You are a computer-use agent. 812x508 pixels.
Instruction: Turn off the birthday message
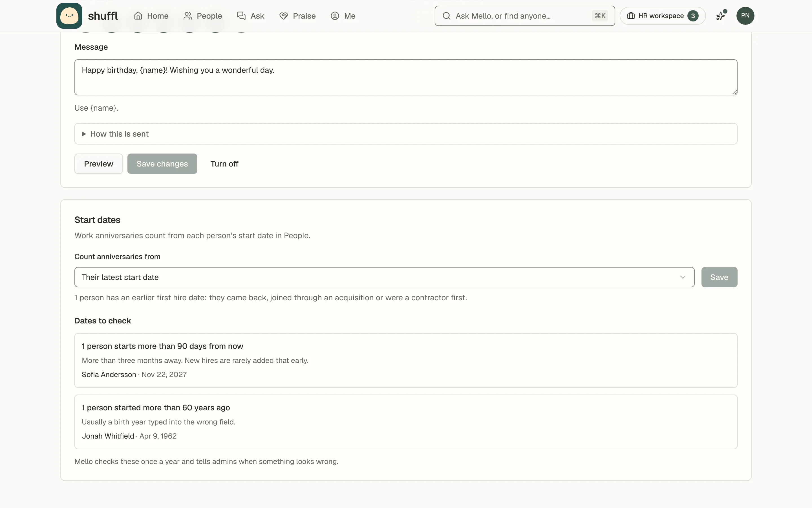pyautogui.click(x=224, y=164)
